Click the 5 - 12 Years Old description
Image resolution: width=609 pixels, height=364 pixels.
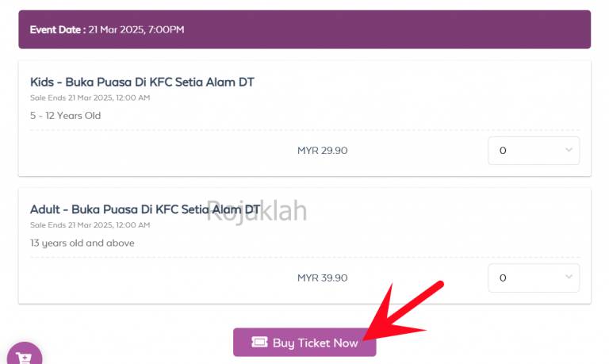(x=65, y=115)
